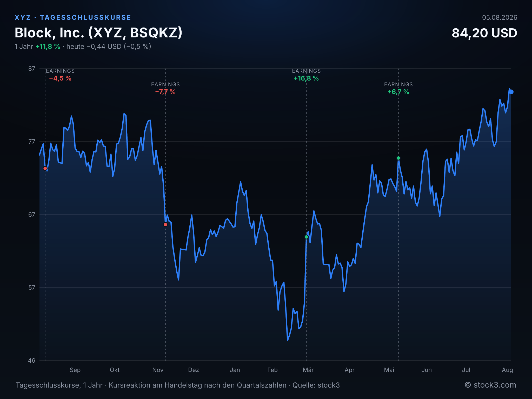Viewport: 532px width, 399px height.
Task: Select the '+16,8 %' earnings label
Action: [x=306, y=78]
